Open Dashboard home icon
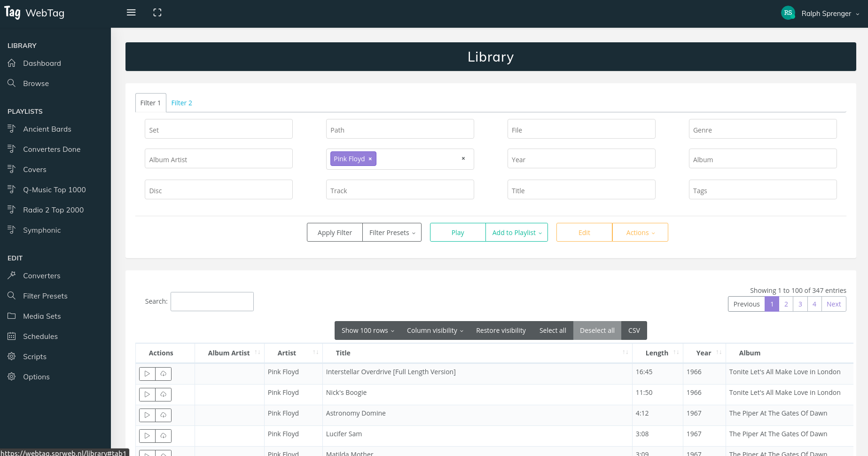 (x=12, y=63)
